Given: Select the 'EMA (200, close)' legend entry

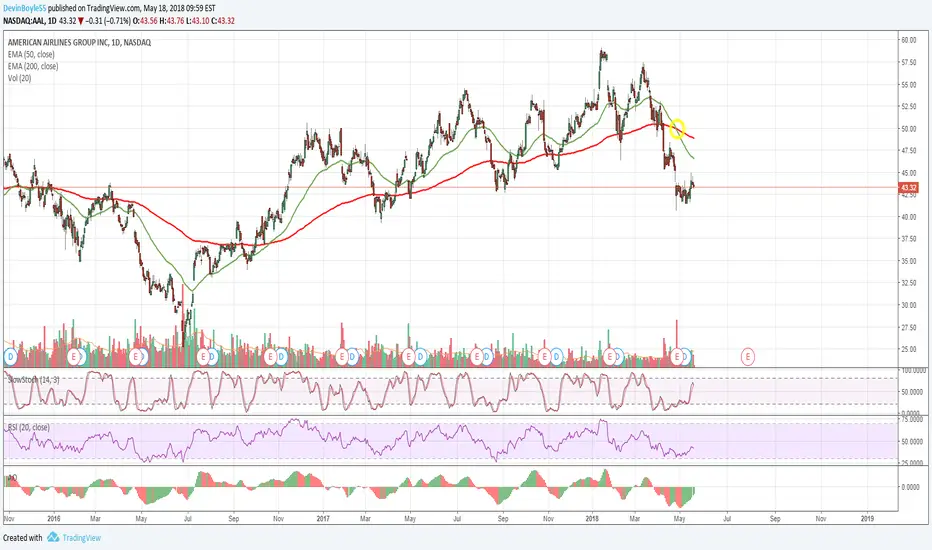Looking at the screenshot, I should 33,67.
